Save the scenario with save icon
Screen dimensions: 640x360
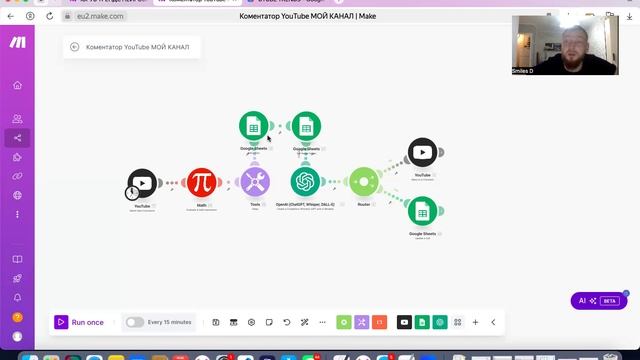pyautogui.click(x=216, y=322)
